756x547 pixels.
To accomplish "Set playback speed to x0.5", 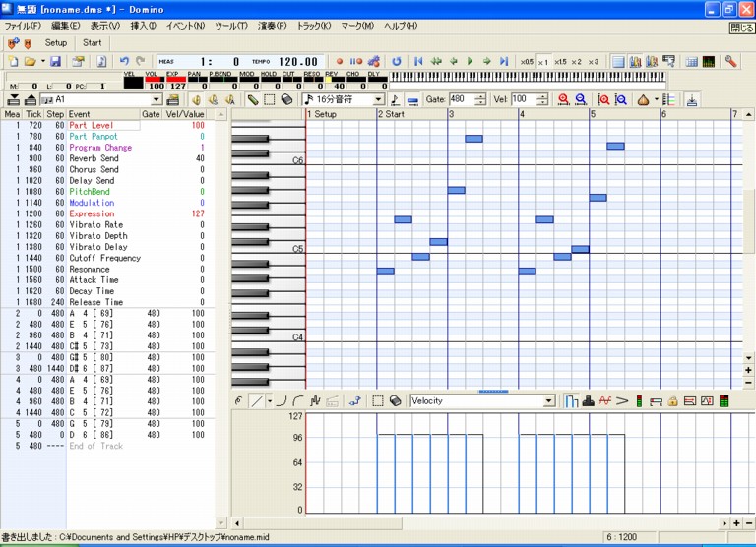I will coord(527,62).
